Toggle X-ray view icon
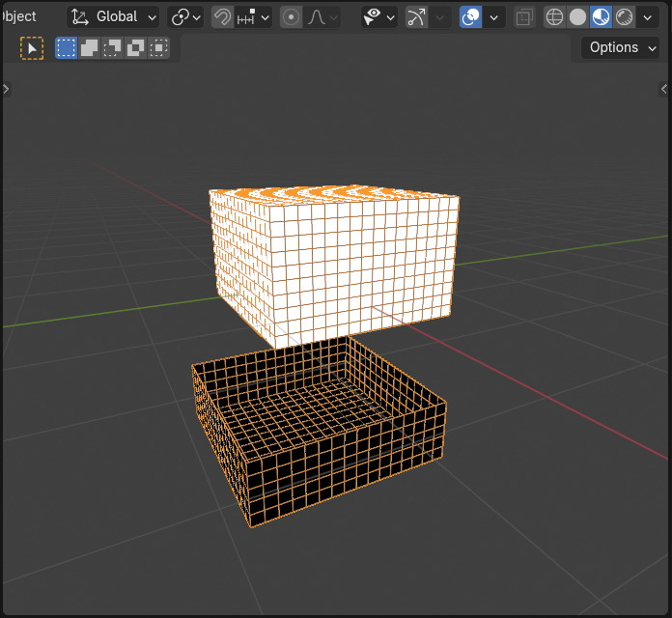The width and height of the screenshot is (672, 618). click(x=523, y=17)
